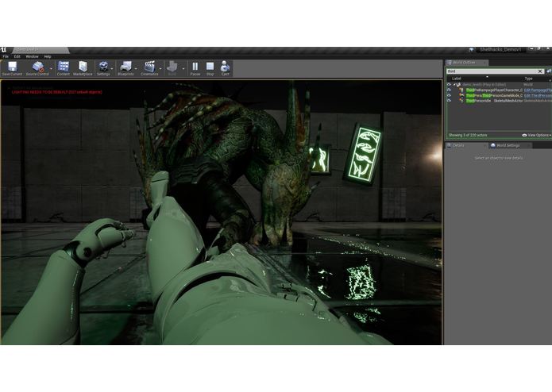Screen dimensions: 552x392
Task: Toggle visibility of RampagePlayerCharacter_C actor
Action: [449, 90]
